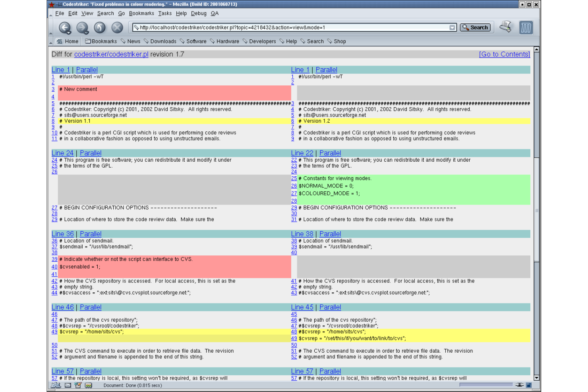This screenshot has height=392, width=588.
Task: Go forward with the Forward arrow button
Action: pyautogui.click(x=82, y=28)
